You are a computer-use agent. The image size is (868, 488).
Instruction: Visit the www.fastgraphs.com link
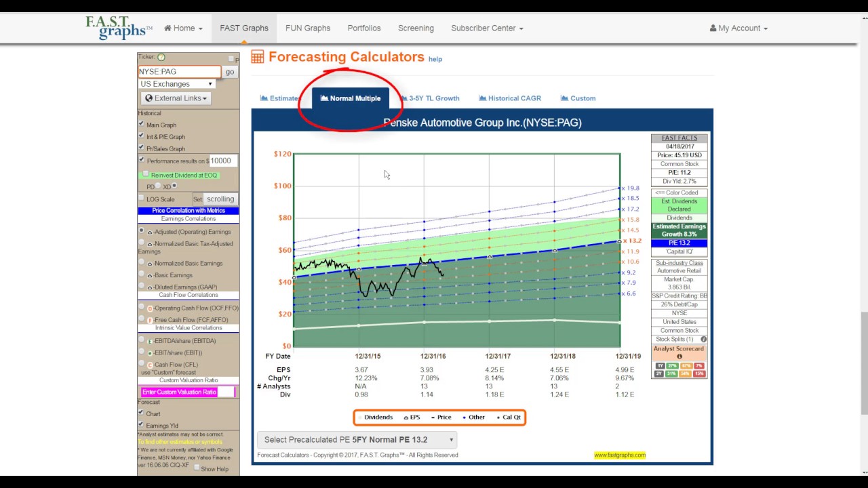620,455
